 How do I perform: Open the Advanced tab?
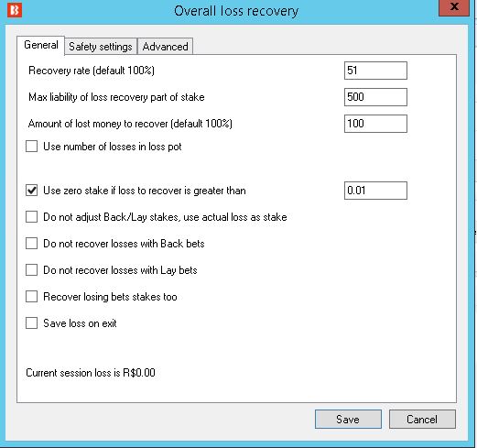tap(165, 47)
